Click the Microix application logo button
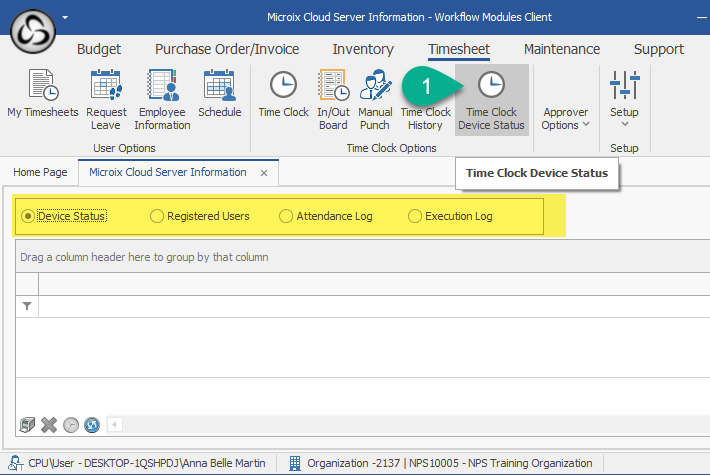The image size is (710, 475). (32, 32)
